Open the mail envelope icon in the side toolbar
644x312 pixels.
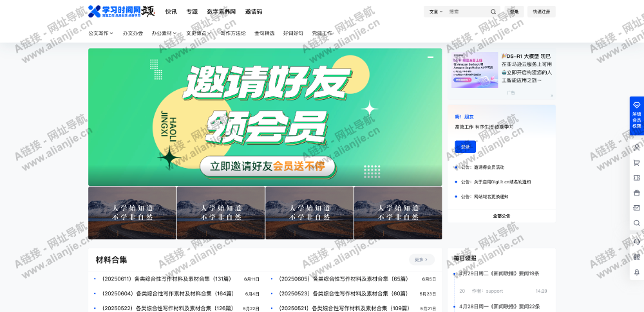637,208
